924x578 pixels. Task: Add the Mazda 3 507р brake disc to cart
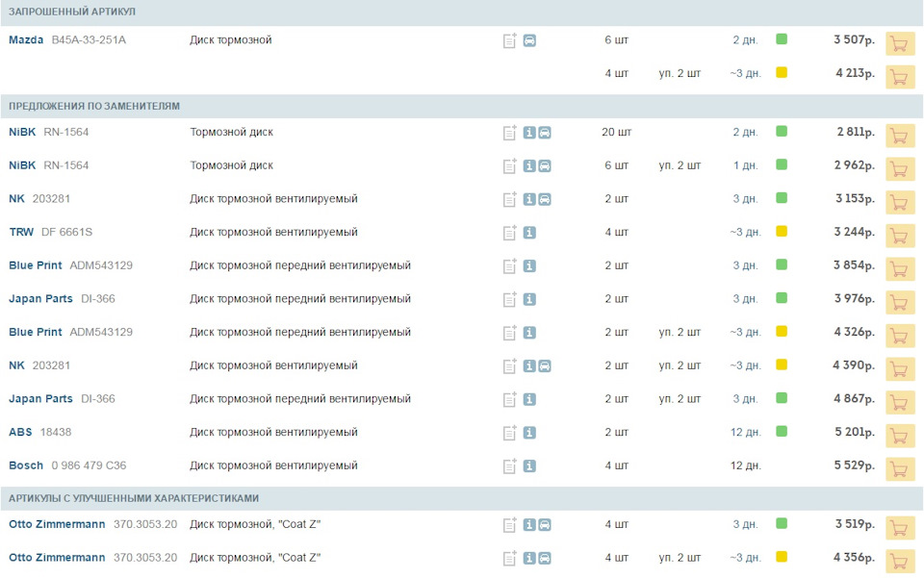(900, 43)
